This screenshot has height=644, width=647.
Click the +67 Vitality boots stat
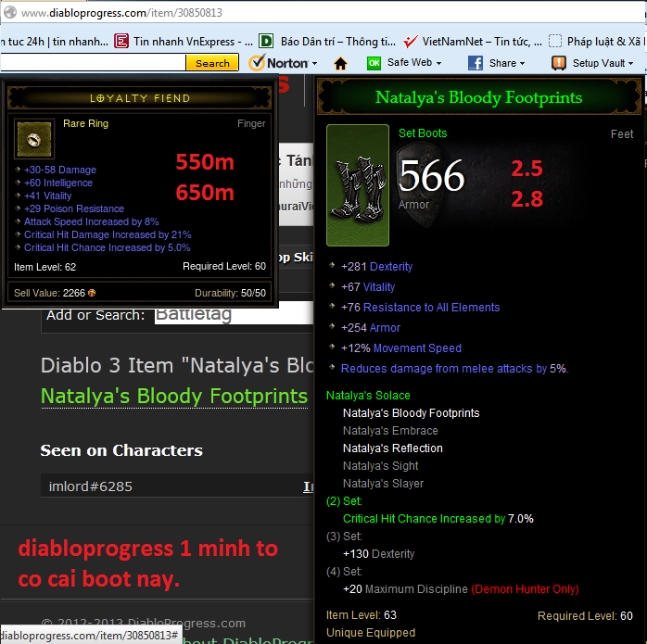coord(368,287)
